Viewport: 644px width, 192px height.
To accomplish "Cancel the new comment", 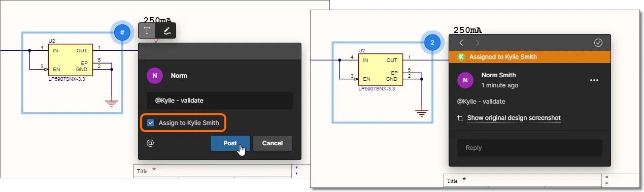I will (273, 143).
